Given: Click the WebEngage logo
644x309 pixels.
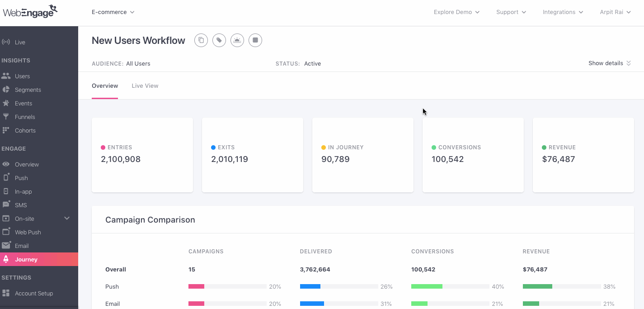Looking at the screenshot, I should click(31, 12).
